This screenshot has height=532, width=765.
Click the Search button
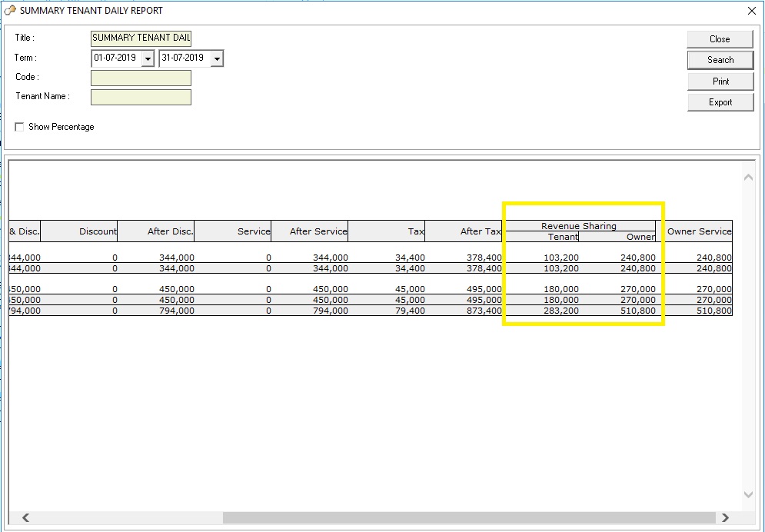[x=720, y=60]
